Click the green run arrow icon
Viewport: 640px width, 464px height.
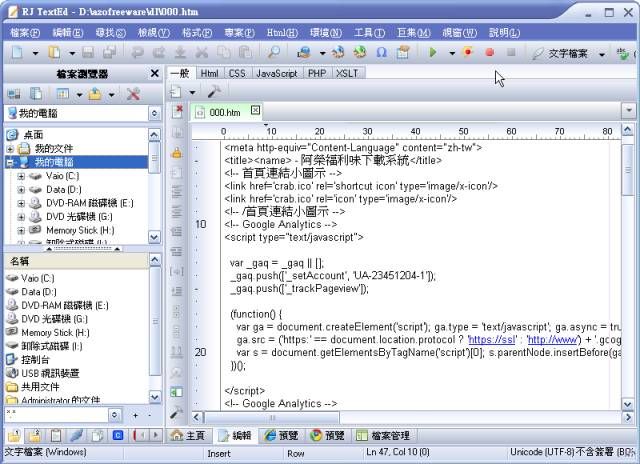pos(433,52)
